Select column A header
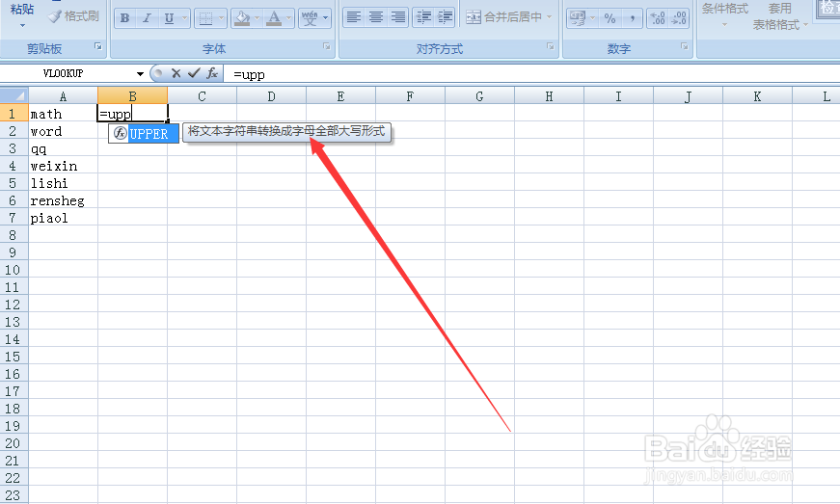 click(64, 96)
